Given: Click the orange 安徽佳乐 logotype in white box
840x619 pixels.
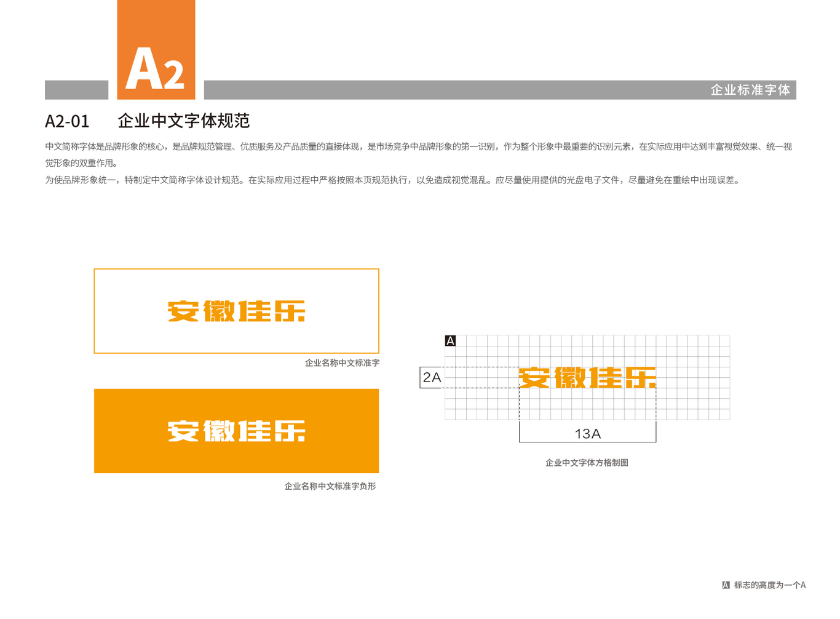Looking at the screenshot, I should [x=237, y=311].
